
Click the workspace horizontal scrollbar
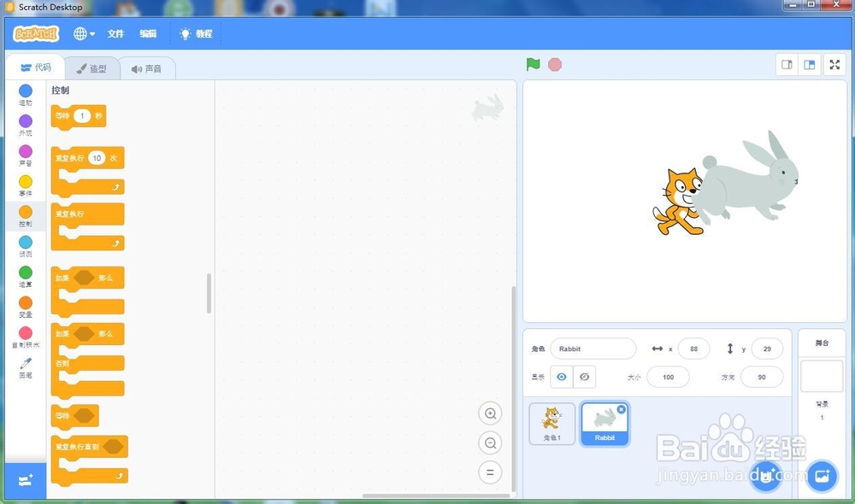pos(436,495)
